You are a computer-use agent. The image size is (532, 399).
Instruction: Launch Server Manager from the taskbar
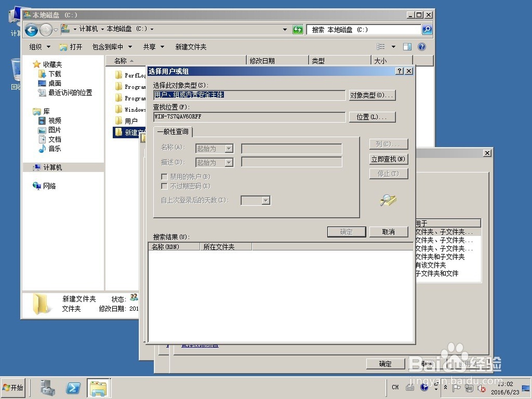[47, 388]
